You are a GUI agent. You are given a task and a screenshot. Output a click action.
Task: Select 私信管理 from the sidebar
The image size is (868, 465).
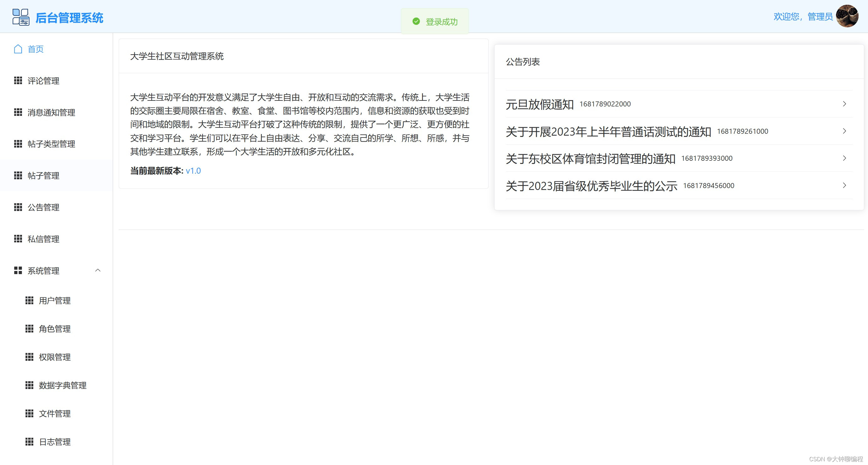[43, 239]
